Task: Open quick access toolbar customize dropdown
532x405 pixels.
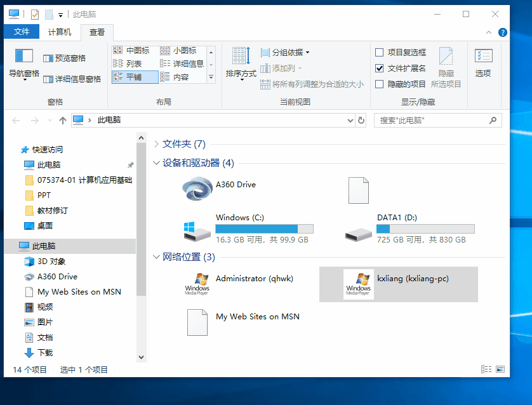Action: click(x=60, y=15)
